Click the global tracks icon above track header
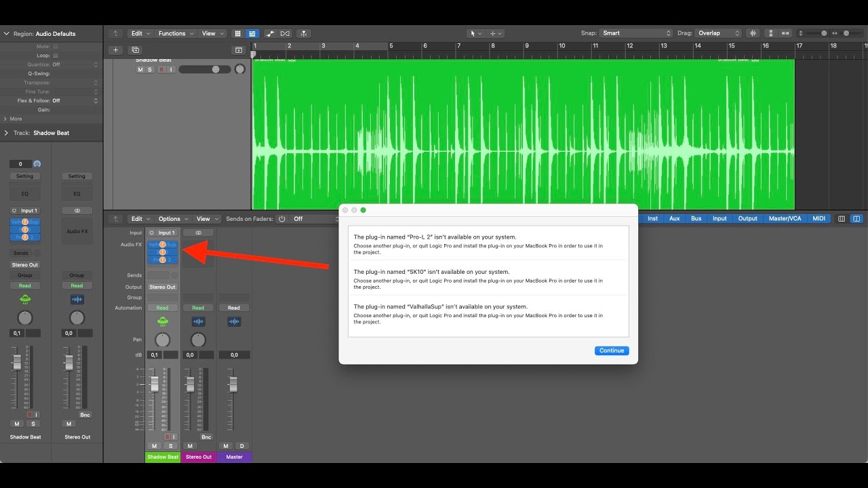The image size is (868, 488). pos(238,50)
